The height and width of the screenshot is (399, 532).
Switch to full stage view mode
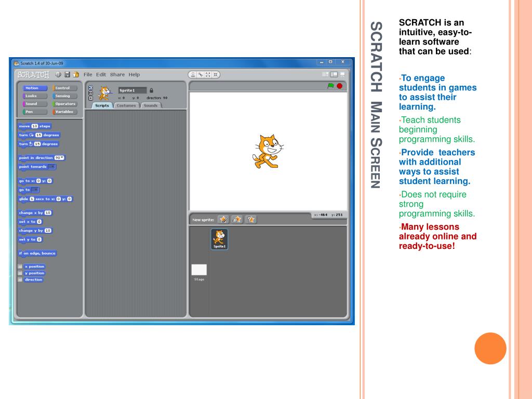(x=334, y=74)
